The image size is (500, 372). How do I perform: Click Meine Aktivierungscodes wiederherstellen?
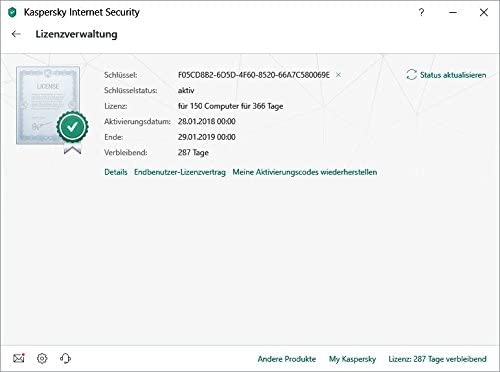pyautogui.click(x=305, y=172)
